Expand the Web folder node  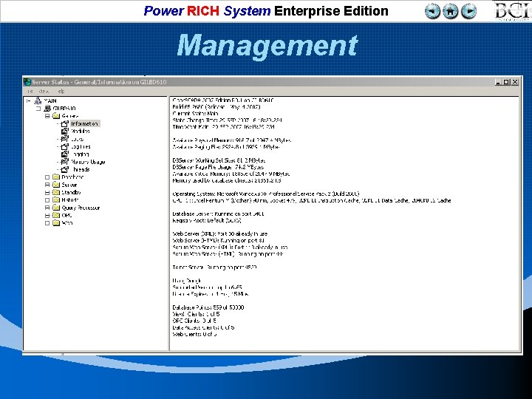coord(47,223)
